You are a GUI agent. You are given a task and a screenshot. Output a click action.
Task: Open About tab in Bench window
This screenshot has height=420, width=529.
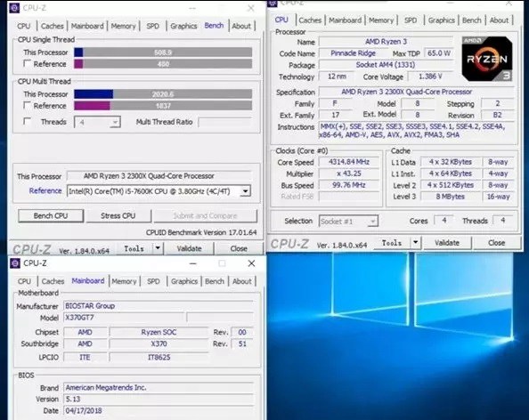[241, 26]
